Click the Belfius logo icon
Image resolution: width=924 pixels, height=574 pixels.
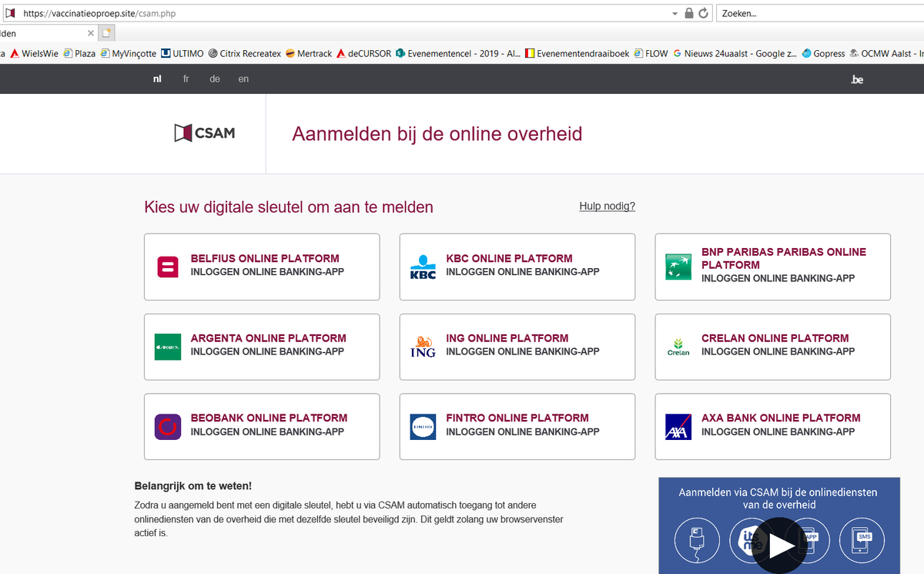pos(168,267)
